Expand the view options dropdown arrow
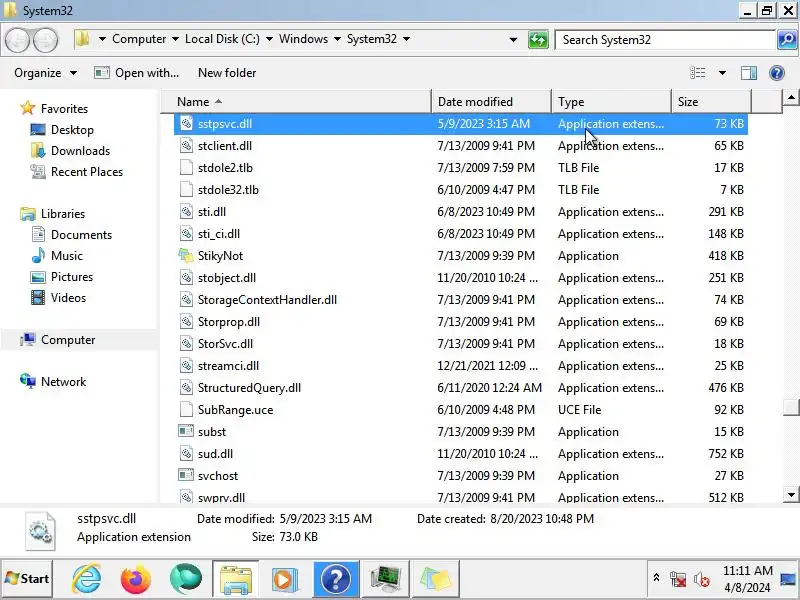The image size is (800, 600). pyautogui.click(x=722, y=73)
